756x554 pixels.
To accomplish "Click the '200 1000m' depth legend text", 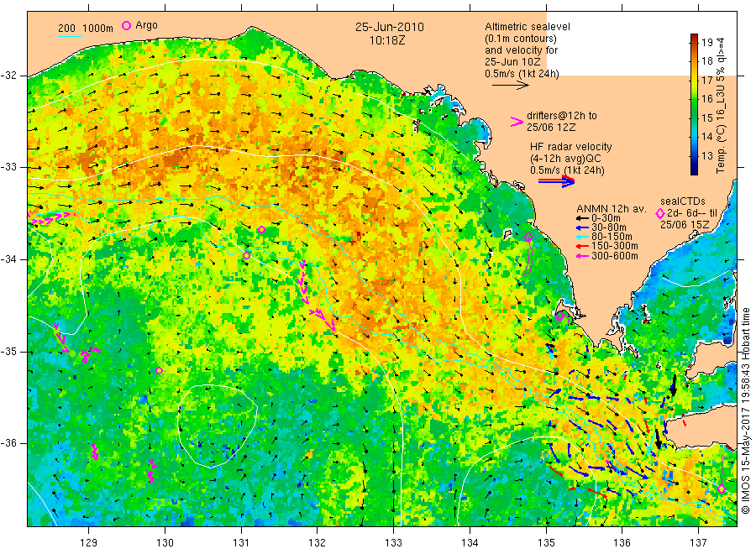I will (86, 29).
